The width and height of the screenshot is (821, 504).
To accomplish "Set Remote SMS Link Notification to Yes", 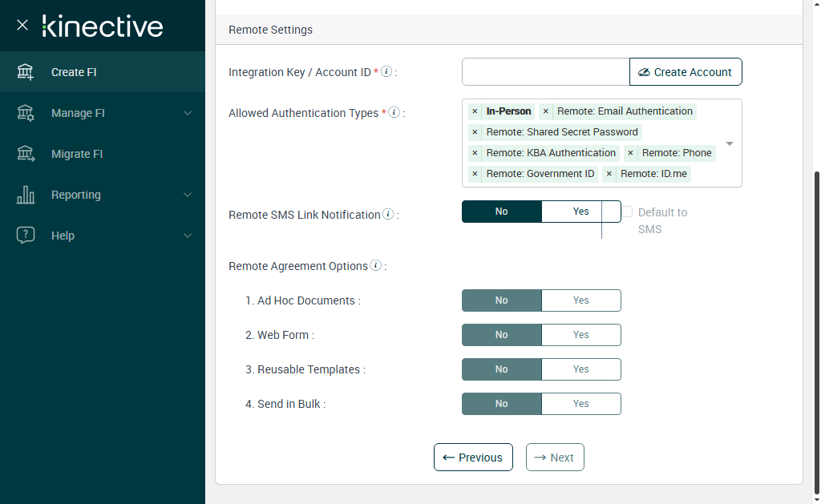I will click(581, 212).
